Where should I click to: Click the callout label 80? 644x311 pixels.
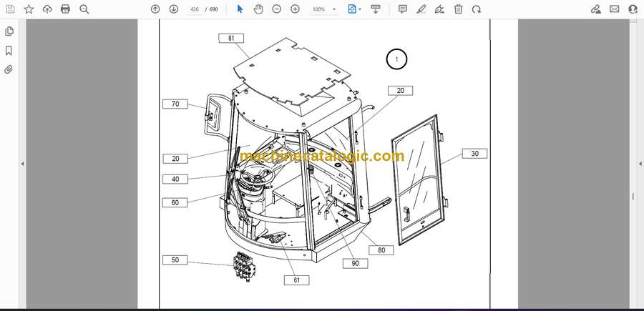[381, 250]
